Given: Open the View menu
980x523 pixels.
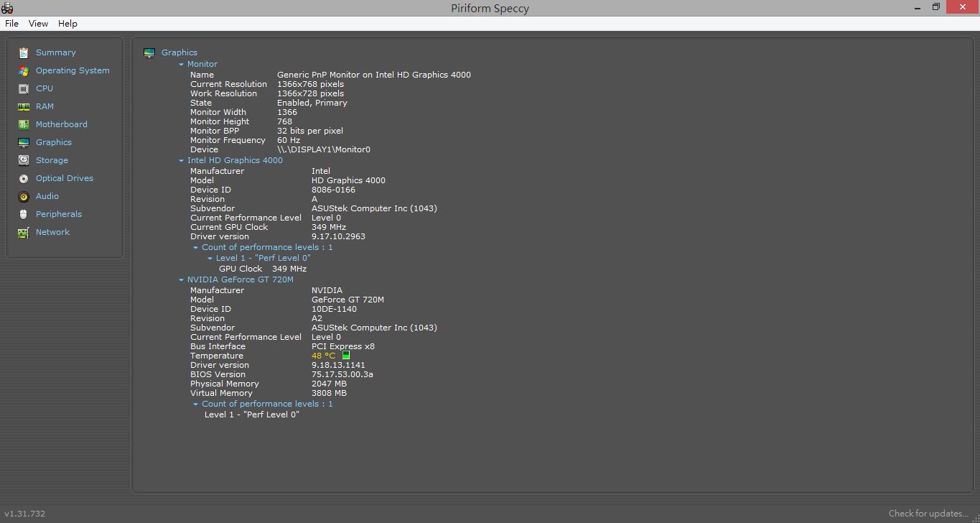Looking at the screenshot, I should point(38,24).
